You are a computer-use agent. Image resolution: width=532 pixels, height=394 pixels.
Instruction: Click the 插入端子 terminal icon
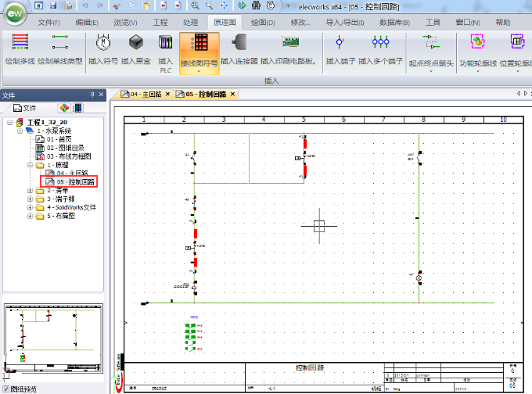pyautogui.click(x=339, y=43)
